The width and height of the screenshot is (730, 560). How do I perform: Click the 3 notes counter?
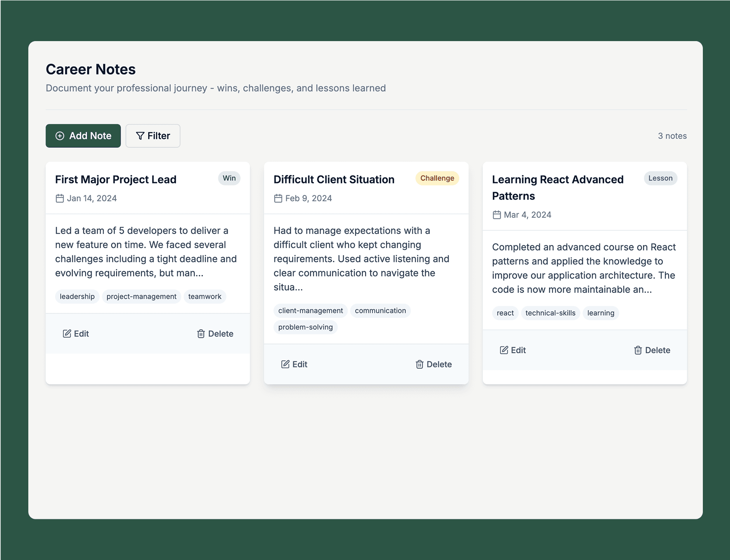[672, 136]
